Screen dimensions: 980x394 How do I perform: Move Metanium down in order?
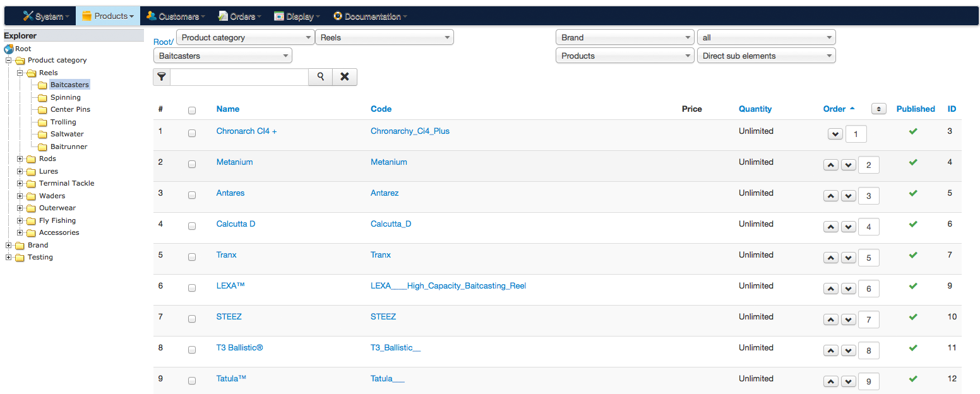tap(849, 165)
